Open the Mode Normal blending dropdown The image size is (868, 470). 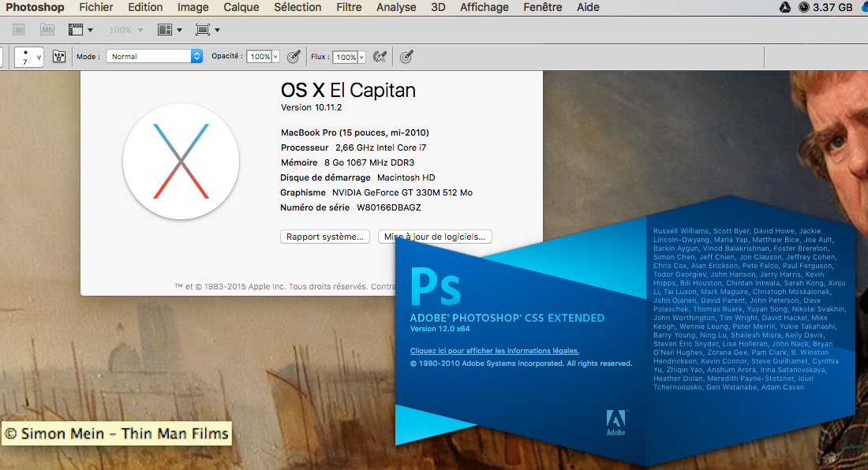pos(154,57)
